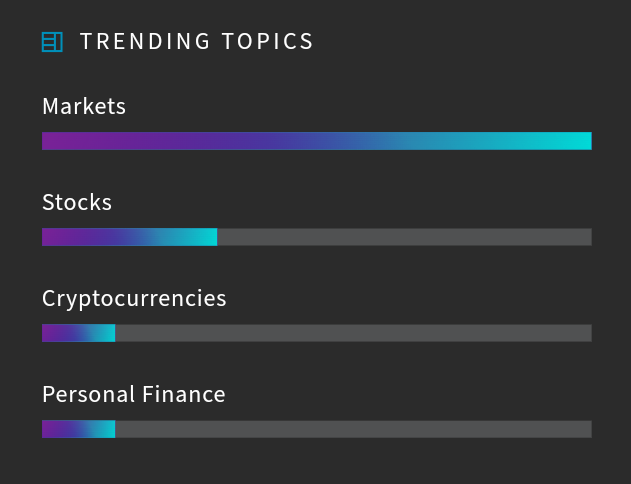
Task: Click the purple start of the Stocks bar
Action: pos(50,237)
